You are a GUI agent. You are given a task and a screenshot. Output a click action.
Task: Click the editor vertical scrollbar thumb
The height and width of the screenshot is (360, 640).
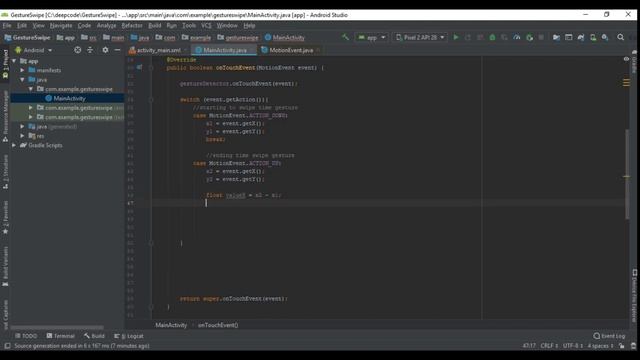(627, 174)
